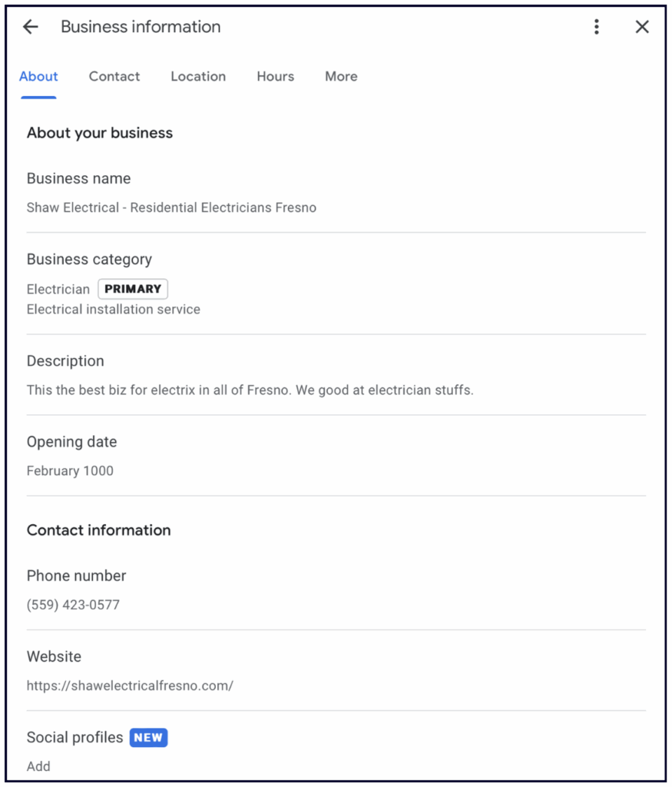
Task: Open the Contact tab
Action: coord(114,76)
